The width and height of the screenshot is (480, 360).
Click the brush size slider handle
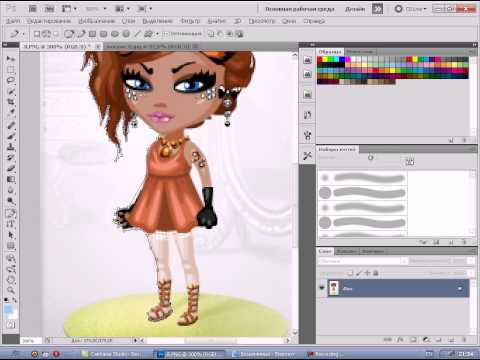[x=370, y=158]
